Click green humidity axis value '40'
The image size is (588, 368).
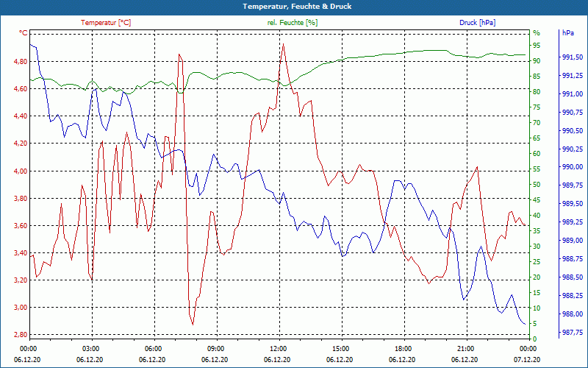(537, 216)
